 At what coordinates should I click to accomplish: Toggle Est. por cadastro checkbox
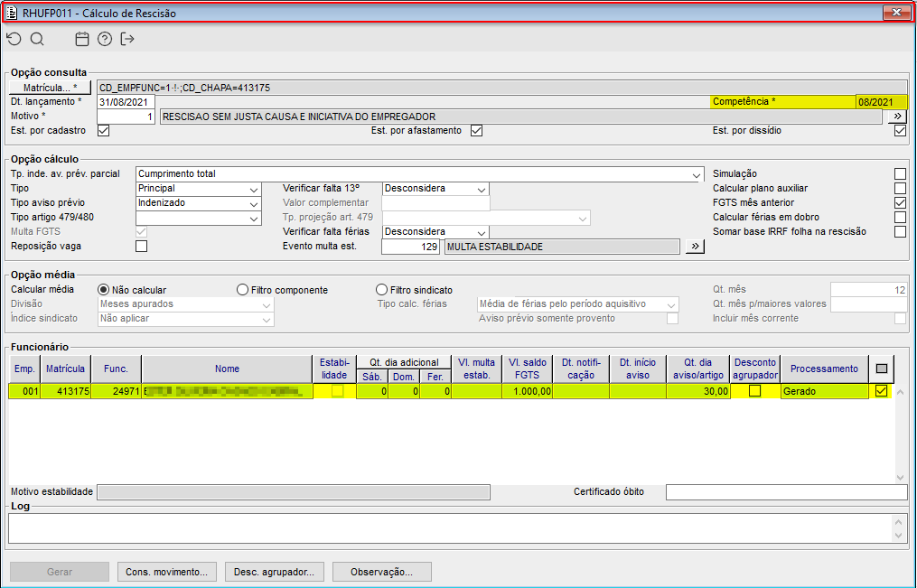pos(104,130)
